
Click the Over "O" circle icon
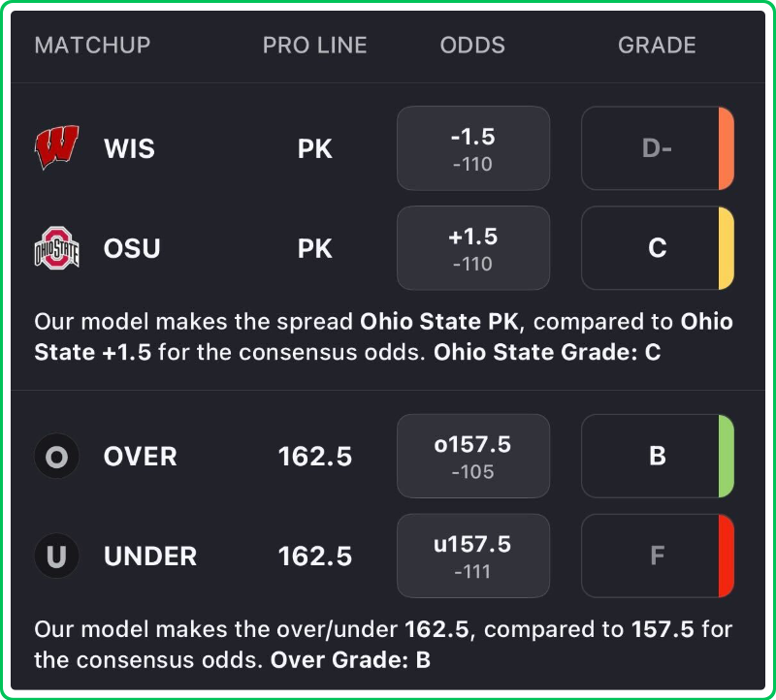(57, 456)
